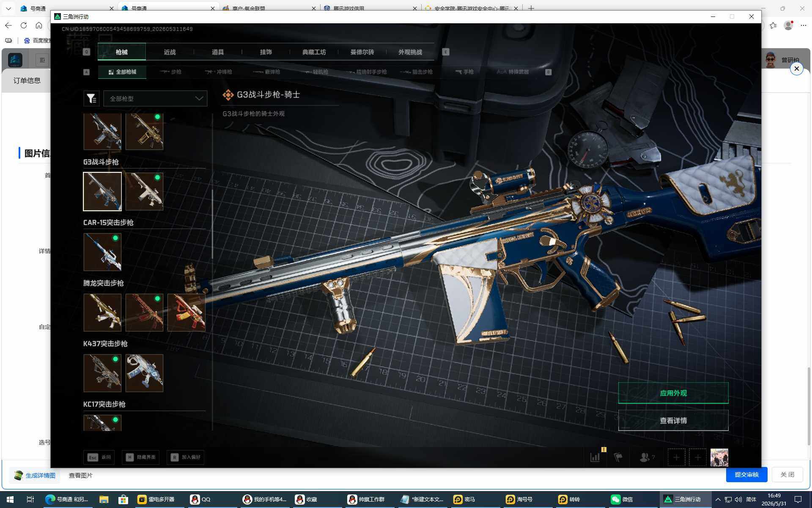Filter by 精确射手步枪 marksman rifle category
The width and height of the screenshot is (812, 508).
pyautogui.click(x=367, y=72)
